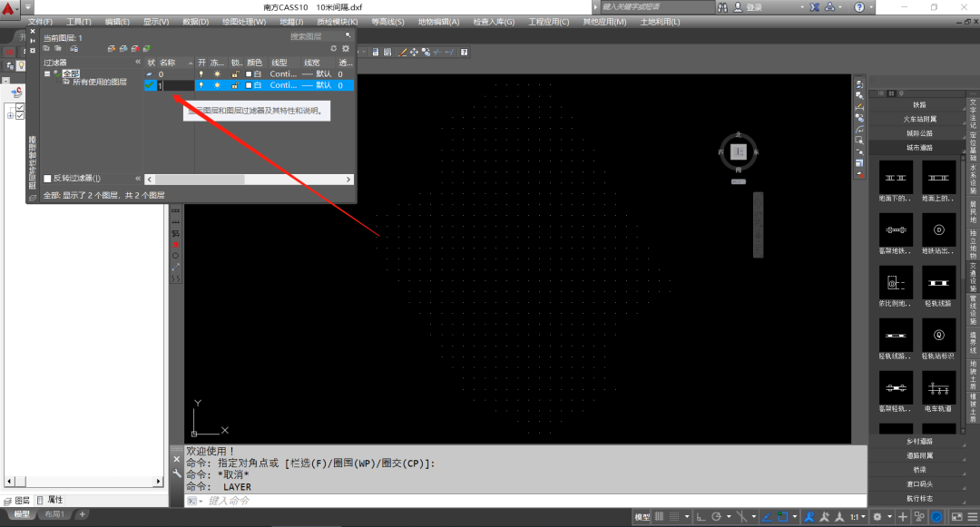
Task: Click the new layer icon in layer manager
Action: click(x=112, y=49)
